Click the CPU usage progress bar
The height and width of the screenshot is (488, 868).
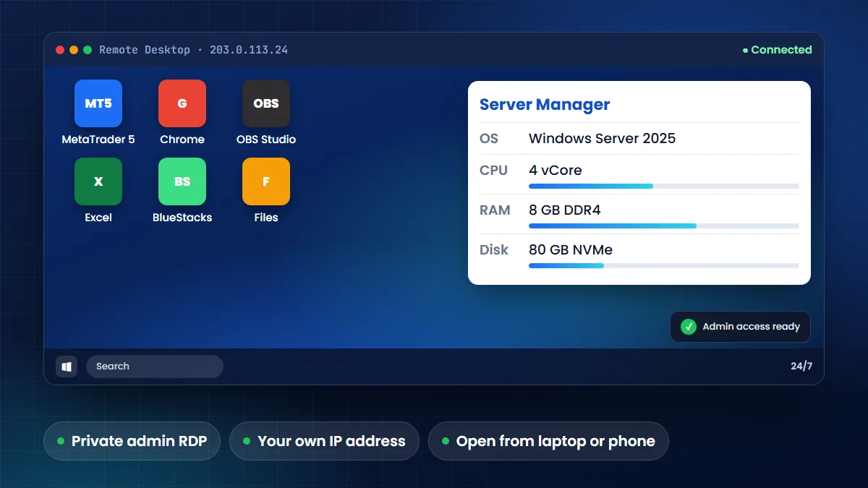click(x=664, y=187)
